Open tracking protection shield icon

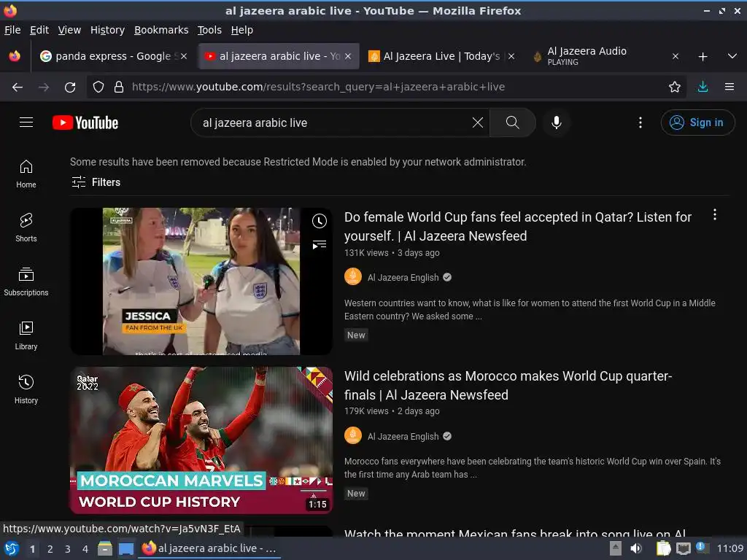[x=98, y=87]
